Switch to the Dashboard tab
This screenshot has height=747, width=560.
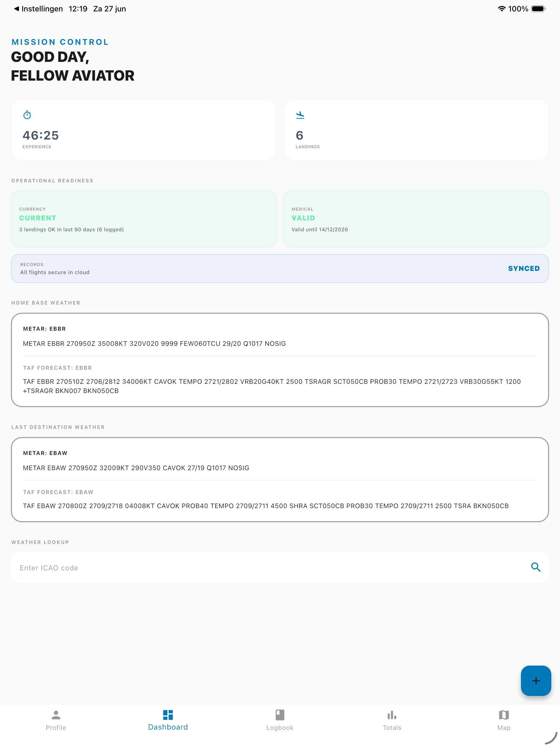(x=168, y=720)
